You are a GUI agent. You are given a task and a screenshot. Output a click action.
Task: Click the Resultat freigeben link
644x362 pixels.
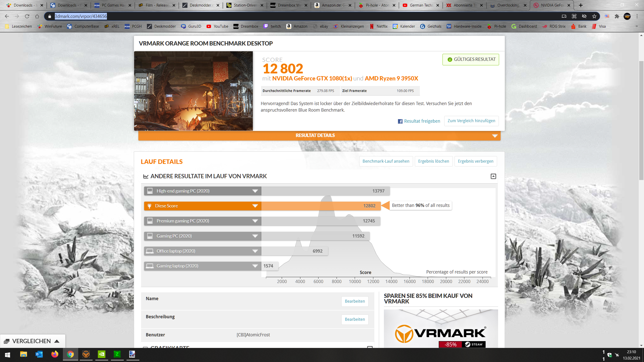(x=422, y=121)
